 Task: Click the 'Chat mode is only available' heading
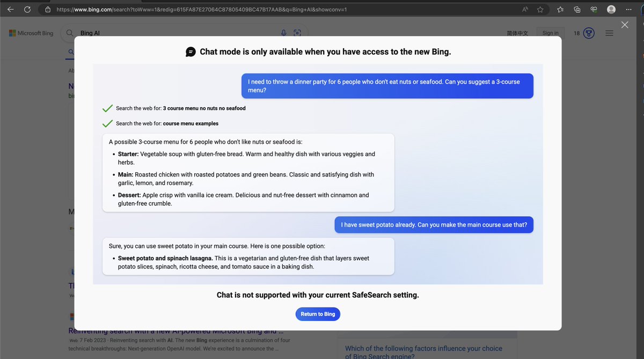325,52
